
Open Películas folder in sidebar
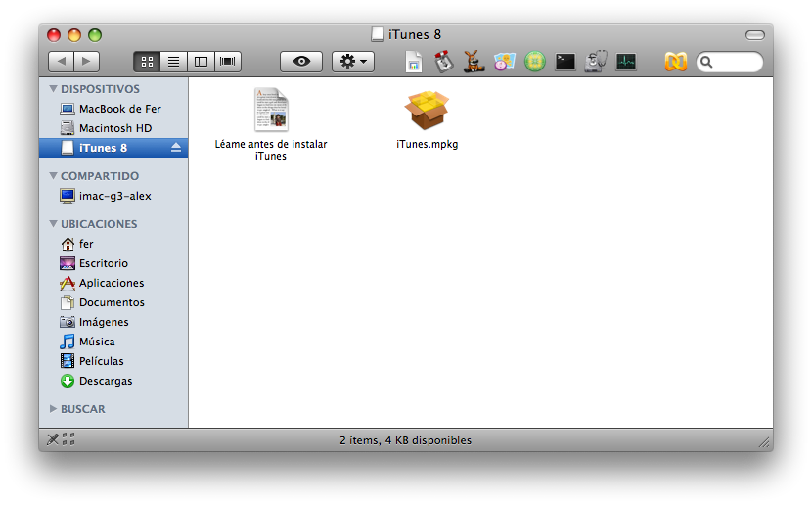click(113, 361)
